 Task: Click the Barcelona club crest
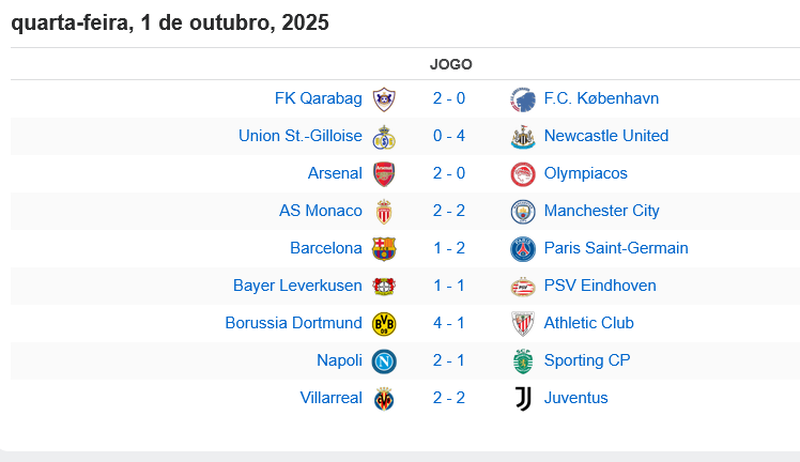coord(383,248)
